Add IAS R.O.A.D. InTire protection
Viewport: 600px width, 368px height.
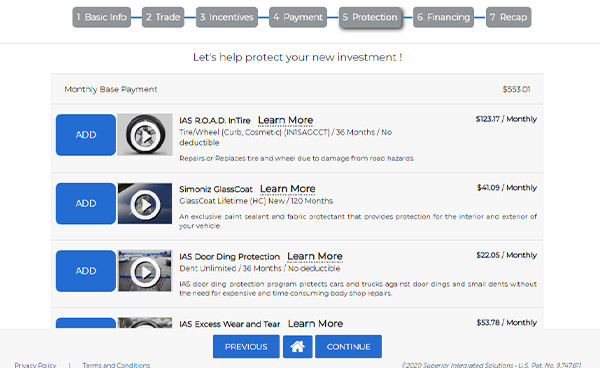[86, 135]
